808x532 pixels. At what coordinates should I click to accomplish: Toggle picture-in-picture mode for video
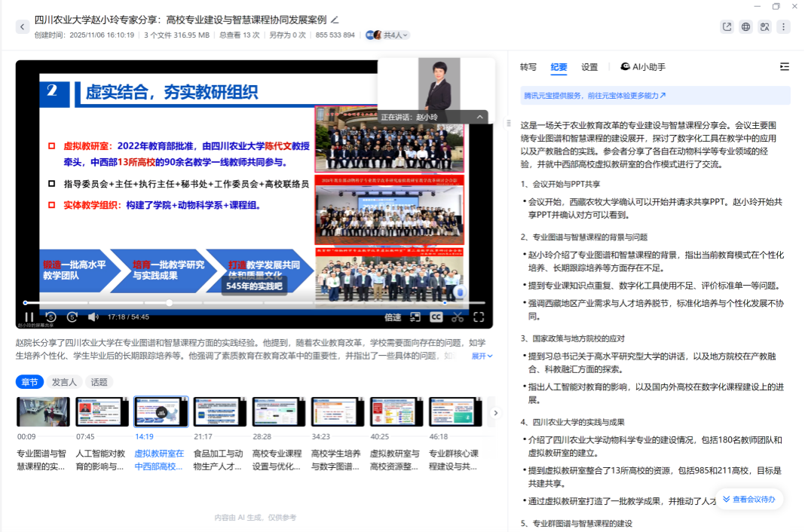coord(415,317)
